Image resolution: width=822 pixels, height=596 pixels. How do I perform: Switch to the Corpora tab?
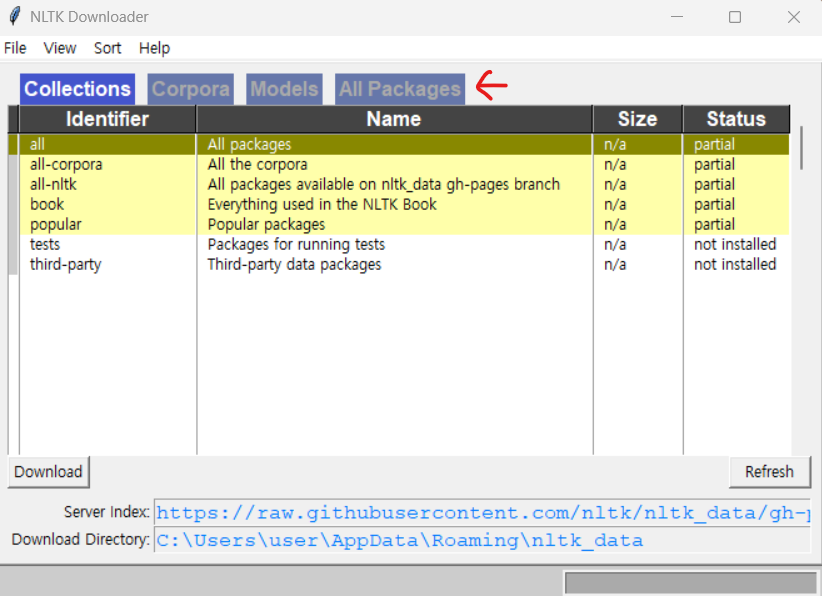click(191, 89)
